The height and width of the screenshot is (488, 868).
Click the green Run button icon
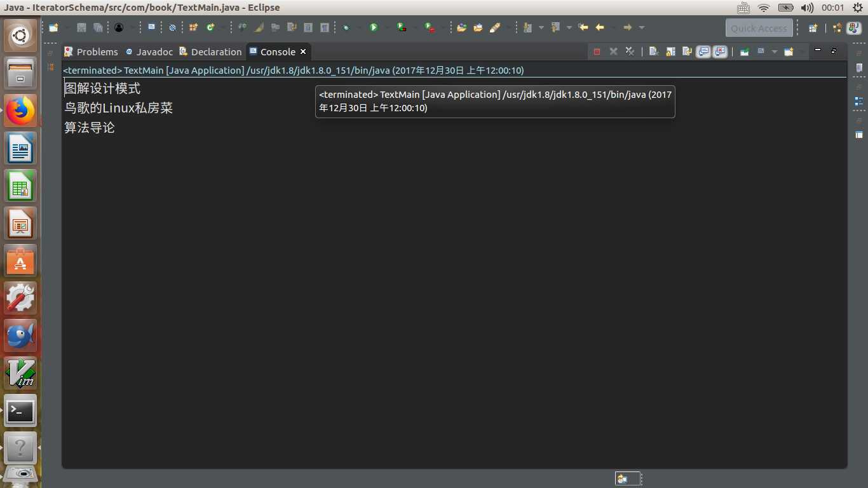(x=374, y=27)
